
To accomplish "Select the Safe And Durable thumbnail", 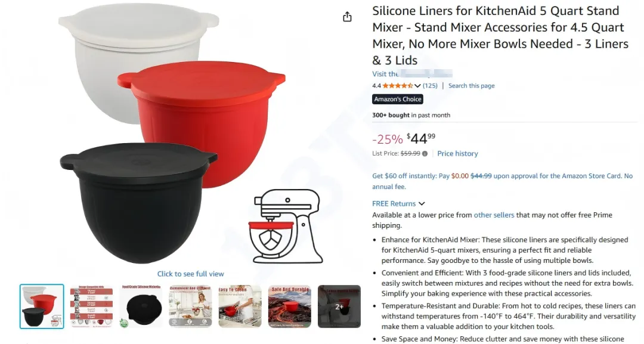I will click(290, 306).
